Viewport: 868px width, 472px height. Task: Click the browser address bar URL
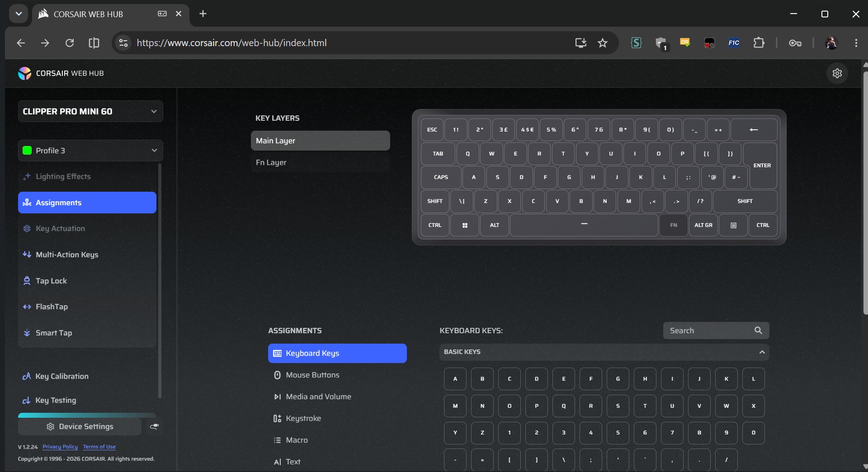(x=231, y=43)
